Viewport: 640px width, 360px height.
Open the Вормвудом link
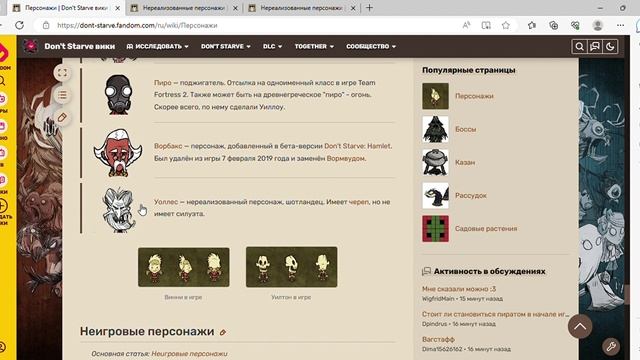346,158
